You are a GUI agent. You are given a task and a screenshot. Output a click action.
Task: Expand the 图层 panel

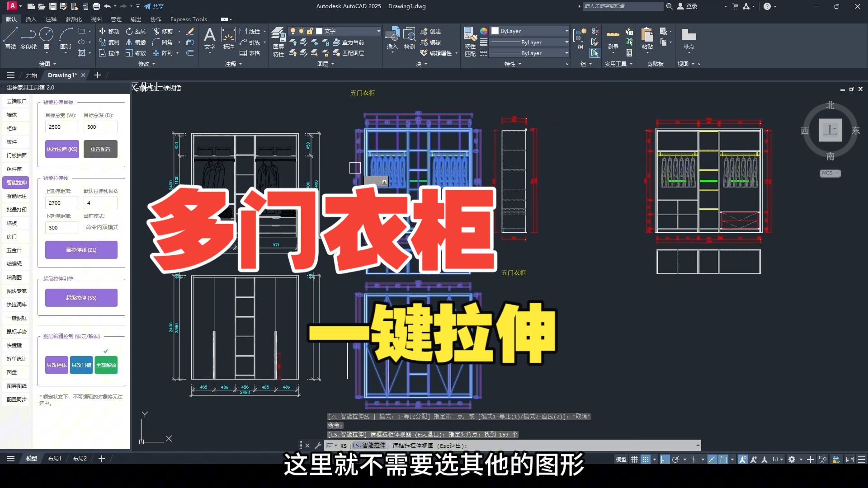click(x=325, y=64)
